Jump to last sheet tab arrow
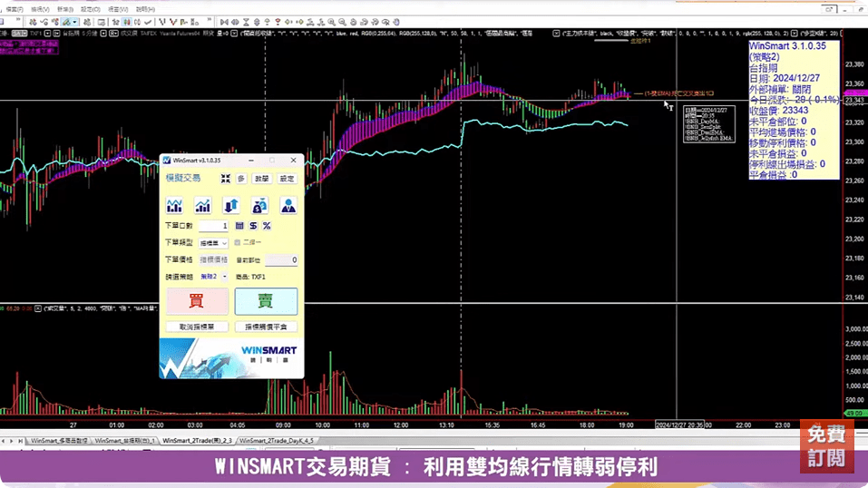Screen dimensions: 868x488 pos(21,441)
